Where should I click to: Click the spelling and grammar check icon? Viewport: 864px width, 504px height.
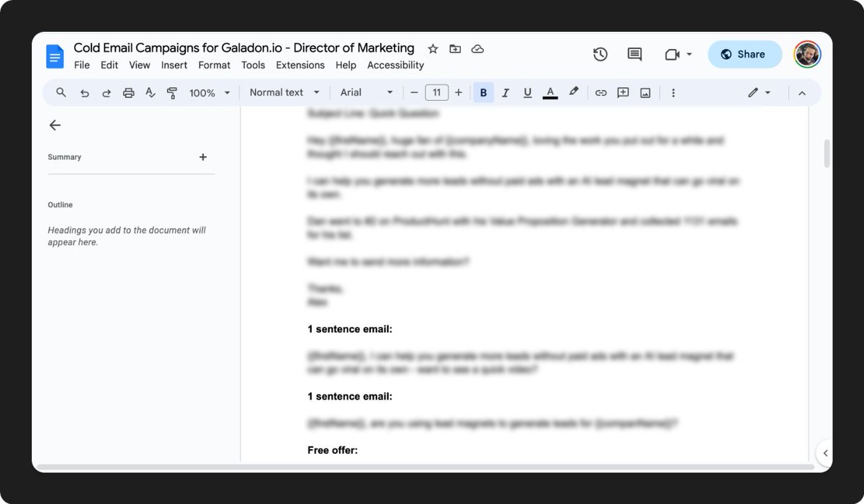pyautogui.click(x=150, y=92)
